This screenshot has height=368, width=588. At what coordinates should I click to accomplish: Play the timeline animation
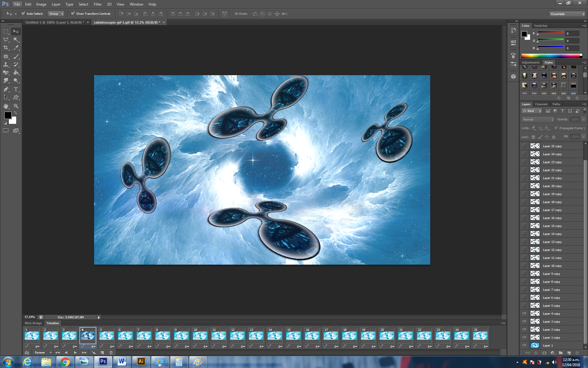coord(75,353)
